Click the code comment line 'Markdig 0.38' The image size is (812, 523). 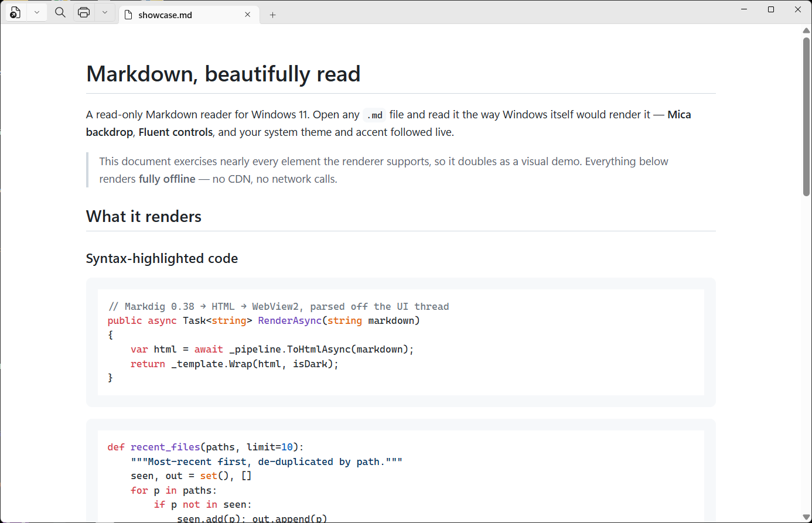278,306
